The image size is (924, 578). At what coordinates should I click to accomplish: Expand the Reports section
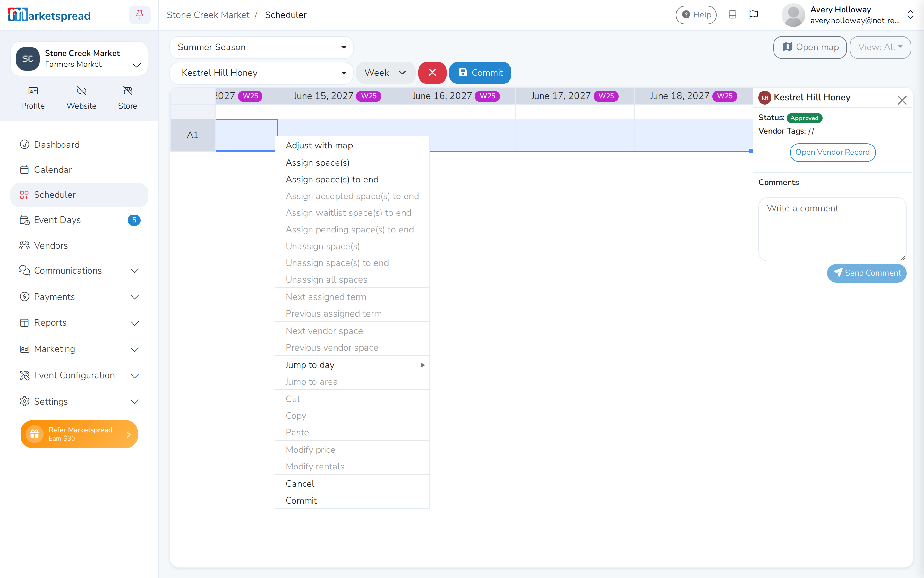point(79,323)
